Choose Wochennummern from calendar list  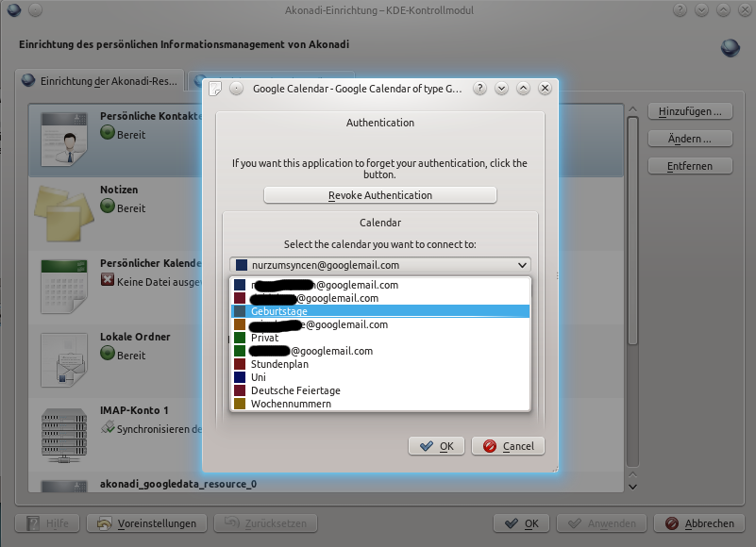coord(380,404)
